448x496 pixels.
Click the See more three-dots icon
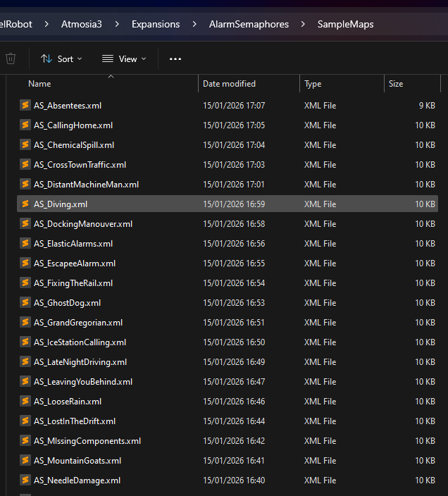click(175, 58)
